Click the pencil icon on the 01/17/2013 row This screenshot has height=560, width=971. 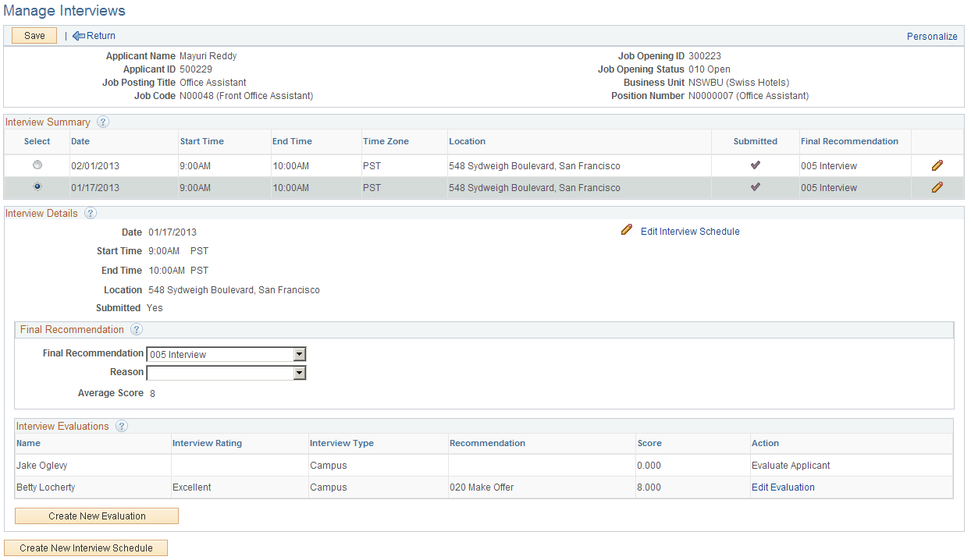[x=937, y=186]
